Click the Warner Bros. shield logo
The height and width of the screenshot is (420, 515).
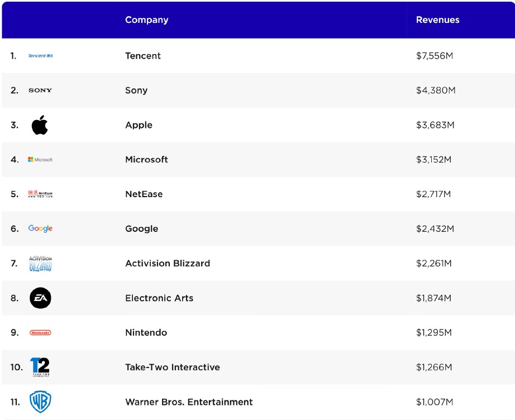tap(40, 402)
